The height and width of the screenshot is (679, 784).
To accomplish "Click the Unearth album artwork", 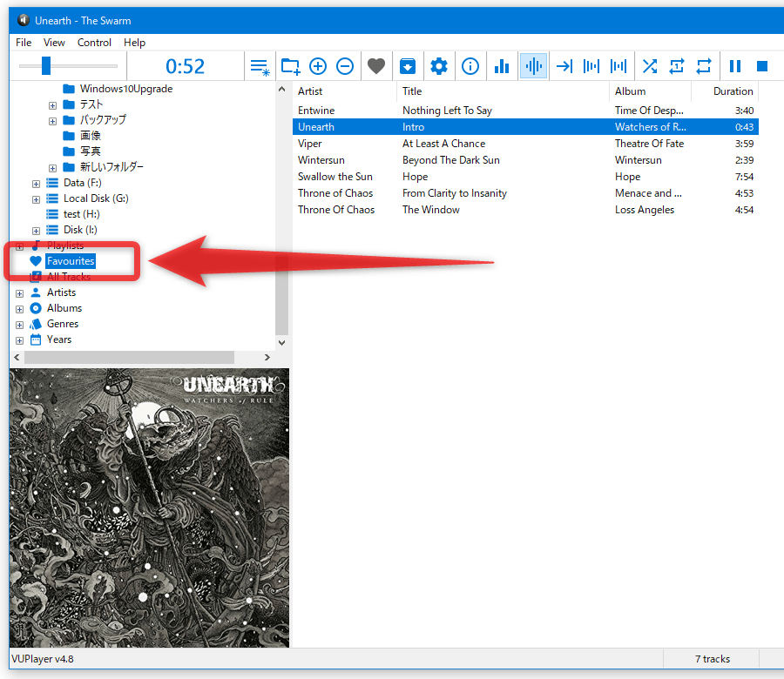I will click(149, 508).
